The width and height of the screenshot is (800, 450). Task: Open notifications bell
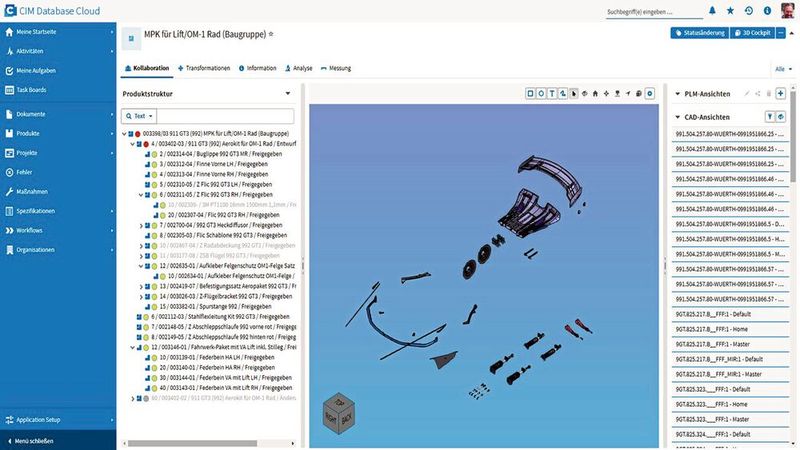coord(712,11)
